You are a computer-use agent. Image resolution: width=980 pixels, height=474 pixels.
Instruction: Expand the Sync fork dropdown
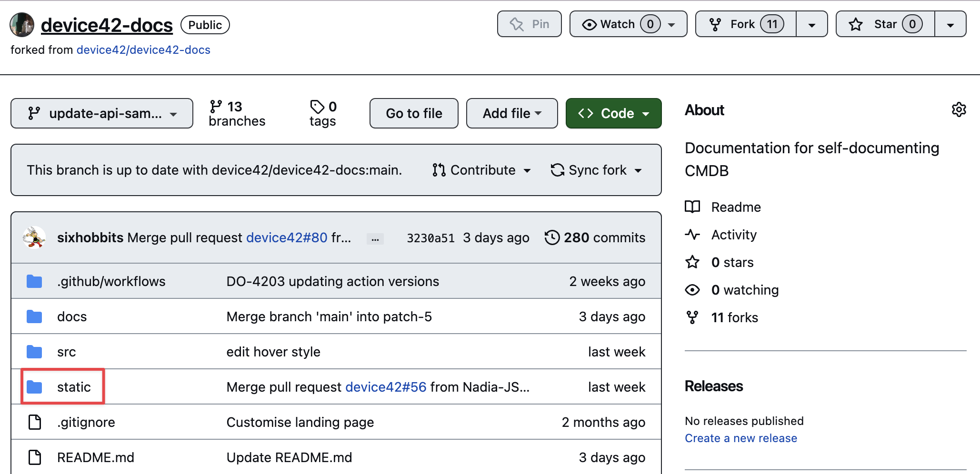click(596, 170)
